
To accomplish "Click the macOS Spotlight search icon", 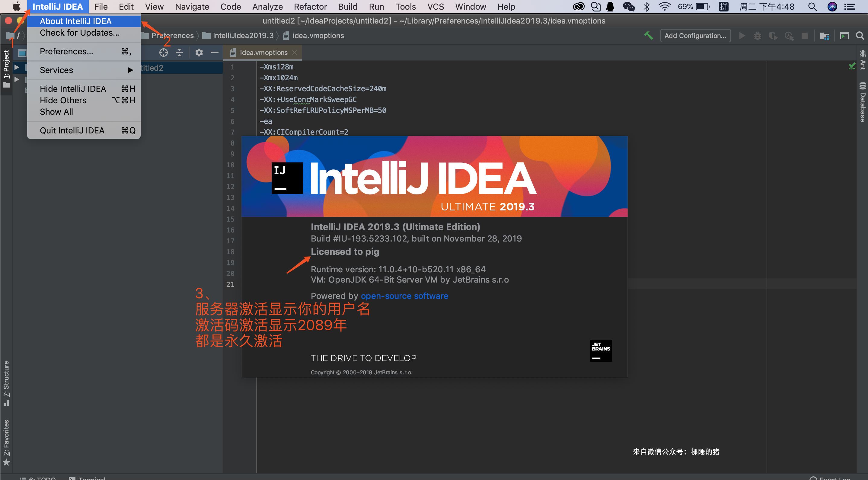I will tap(812, 7).
